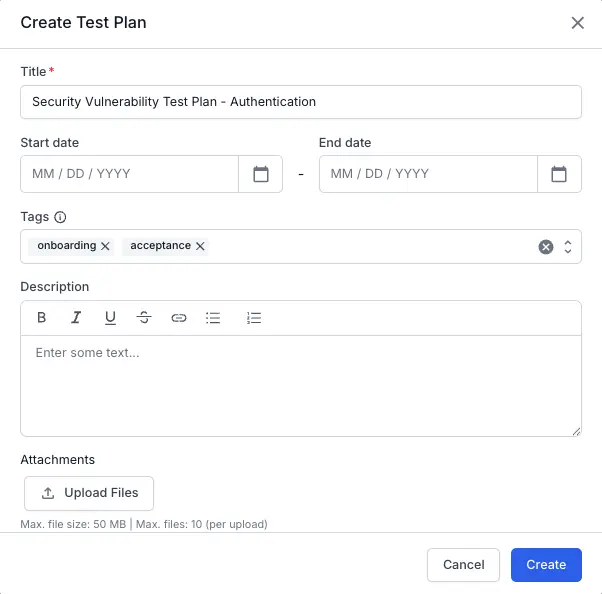Open the End date calendar picker
The height and width of the screenshot is (594, 602).
(559, 174)
